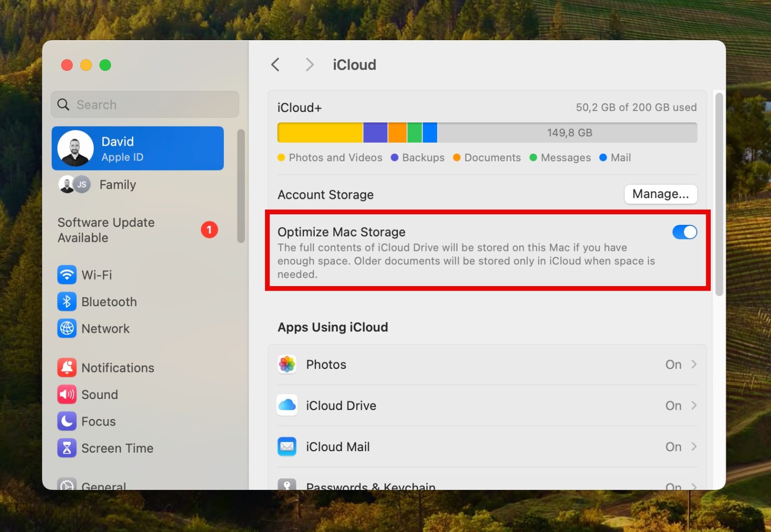Select the Sound speaker icon
Viewport: 771px width, 532px height.
point(67,394)
